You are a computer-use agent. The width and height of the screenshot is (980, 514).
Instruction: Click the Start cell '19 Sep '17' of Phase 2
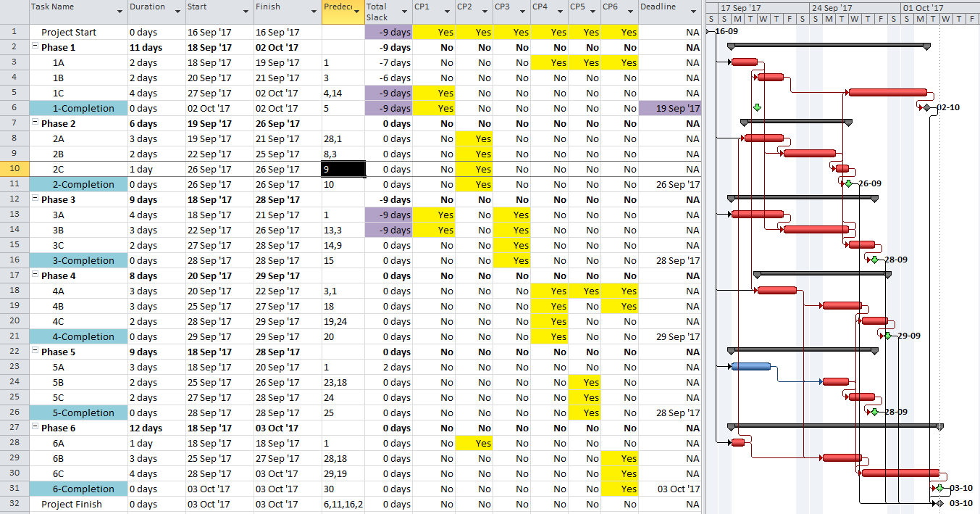point(219,123)
